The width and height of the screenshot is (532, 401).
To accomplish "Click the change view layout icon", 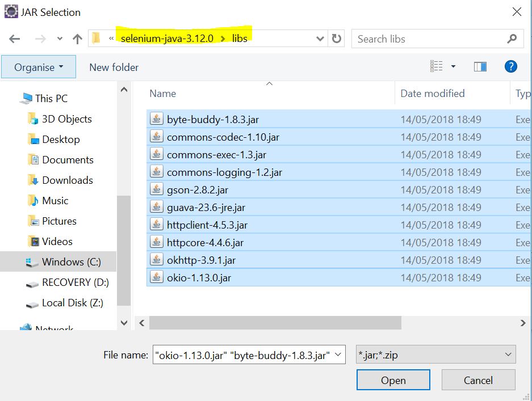I will [436, 67].
